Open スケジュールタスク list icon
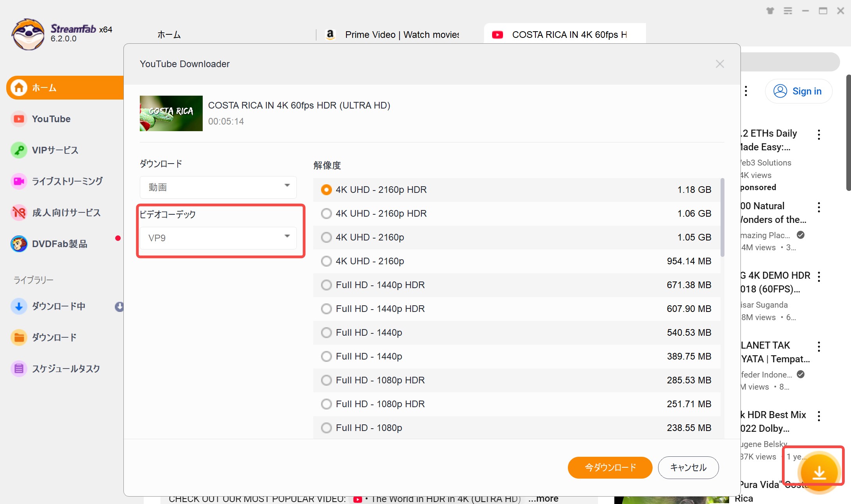The height and width of the screenshot is (504, 851). [19, 369]
